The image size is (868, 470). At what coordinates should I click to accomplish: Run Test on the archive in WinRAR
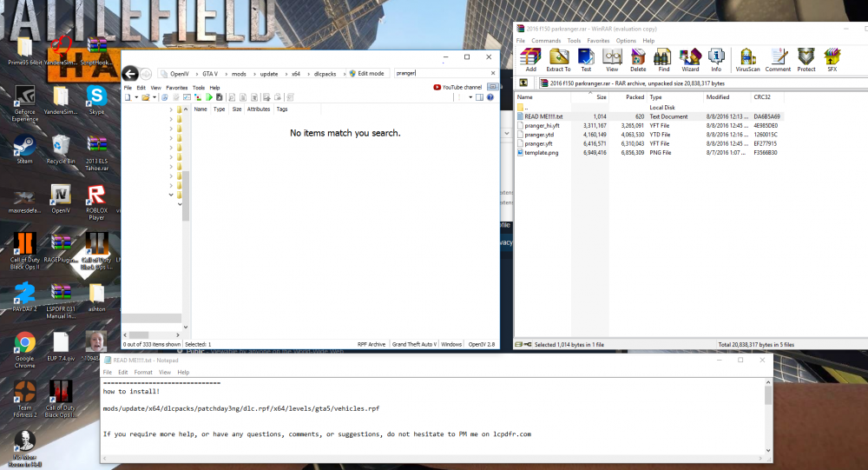click(x=586, y=60)
